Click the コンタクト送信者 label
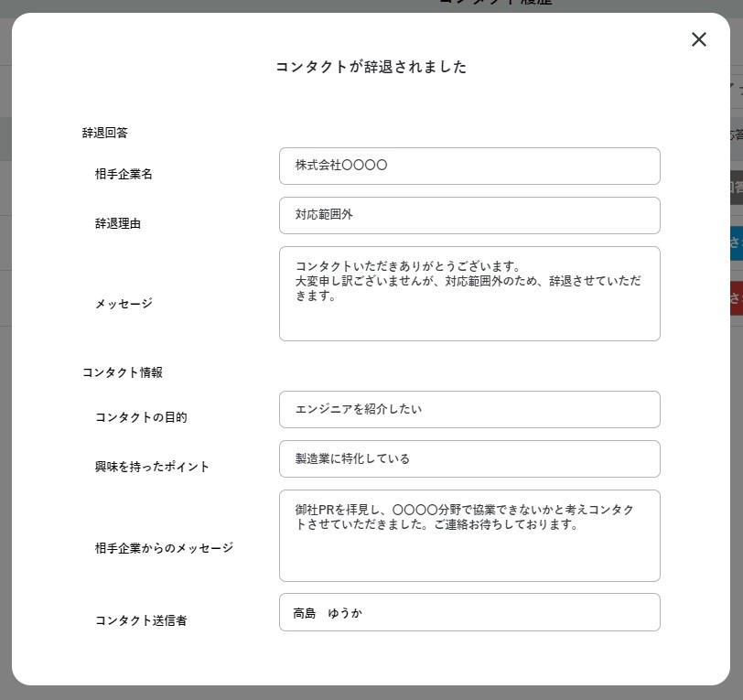Image resolution: width=743 pixels, height=700 pixels. [x=141, y=620]
